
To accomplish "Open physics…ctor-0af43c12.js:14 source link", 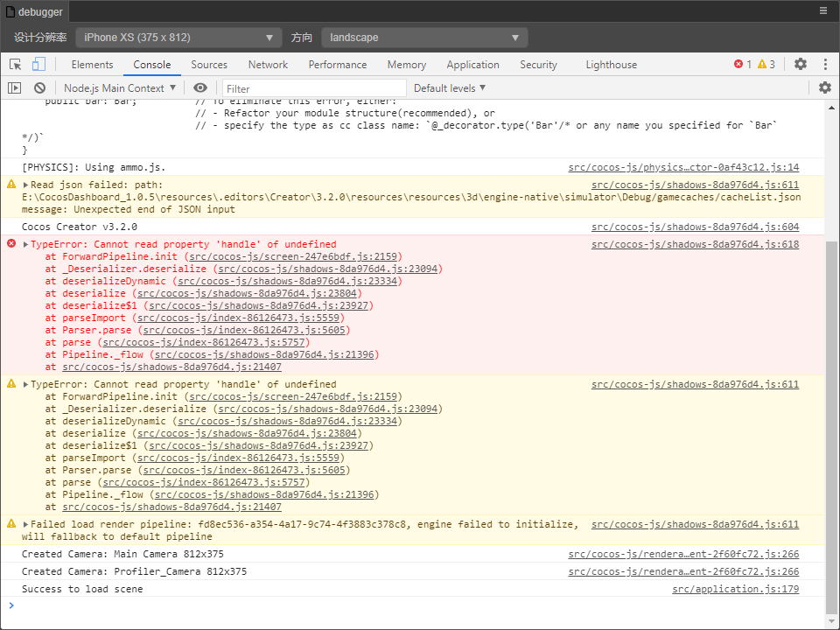I will click(683, 168).
